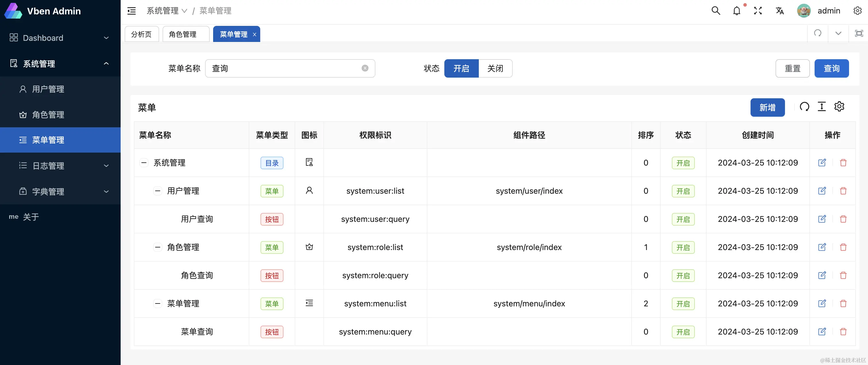Click the 重置 button

pyautogui.click(x=792, y=68)
